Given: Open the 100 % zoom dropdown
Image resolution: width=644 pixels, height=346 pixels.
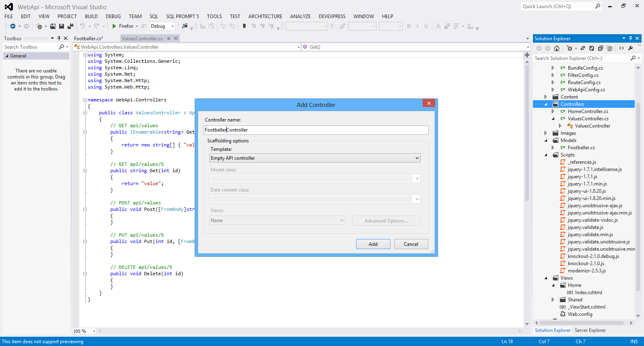Looking at the screenshot, I should point(94,331).
